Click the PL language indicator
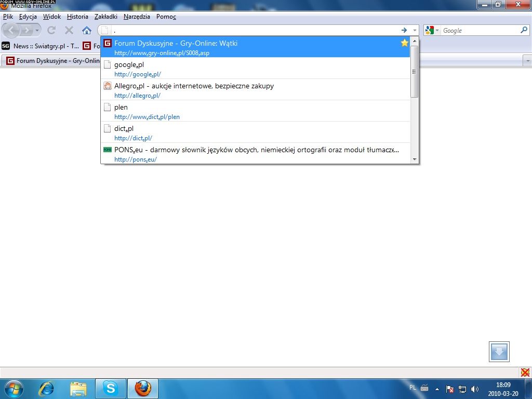The height and width of the screenshot is (399, 532). [413, 388]
